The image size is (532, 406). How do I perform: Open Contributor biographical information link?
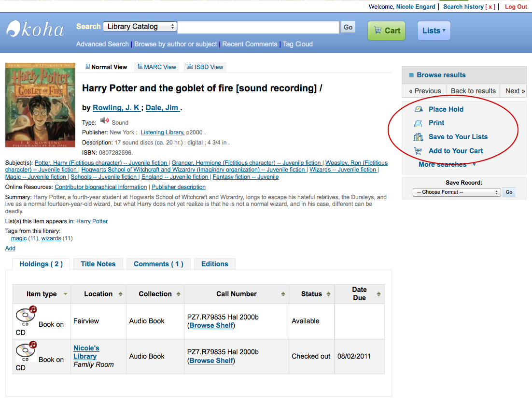101,187
